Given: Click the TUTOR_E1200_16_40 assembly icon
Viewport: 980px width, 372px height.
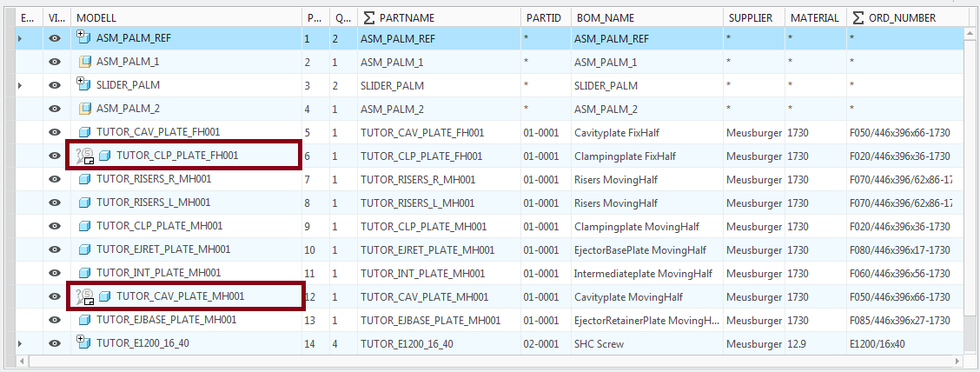Looking at the screenshot, I should pos(84,342).
